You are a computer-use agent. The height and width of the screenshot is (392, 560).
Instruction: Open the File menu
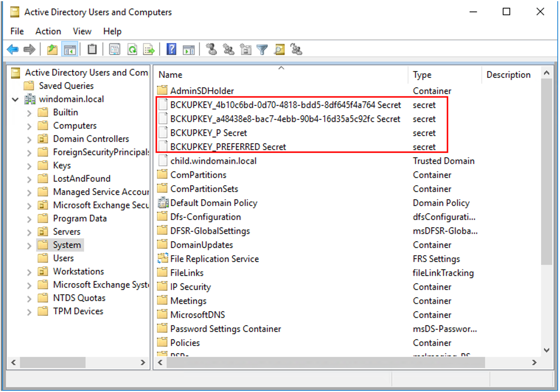[17, 31]
